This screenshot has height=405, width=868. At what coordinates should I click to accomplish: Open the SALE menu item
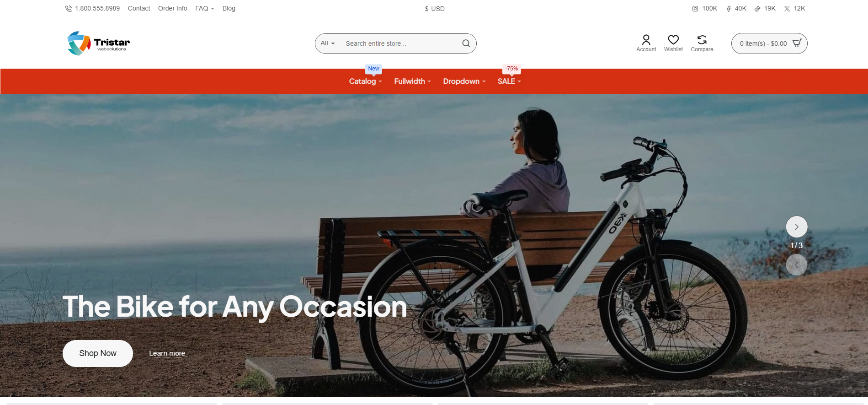pos(509,81)
